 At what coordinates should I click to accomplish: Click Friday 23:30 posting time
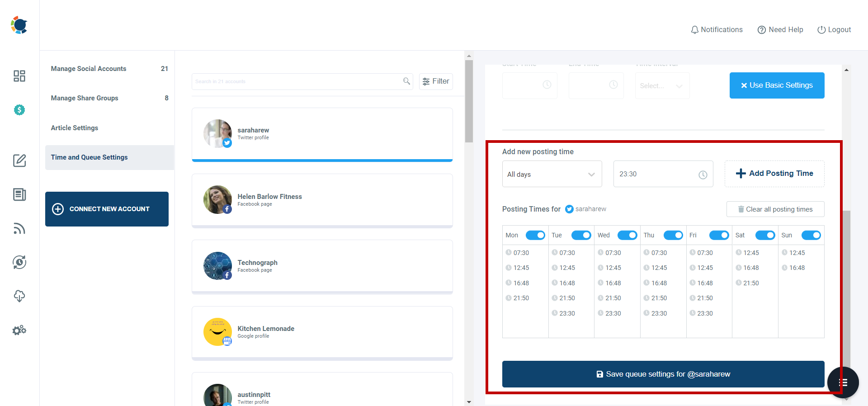tap(701, 313)
